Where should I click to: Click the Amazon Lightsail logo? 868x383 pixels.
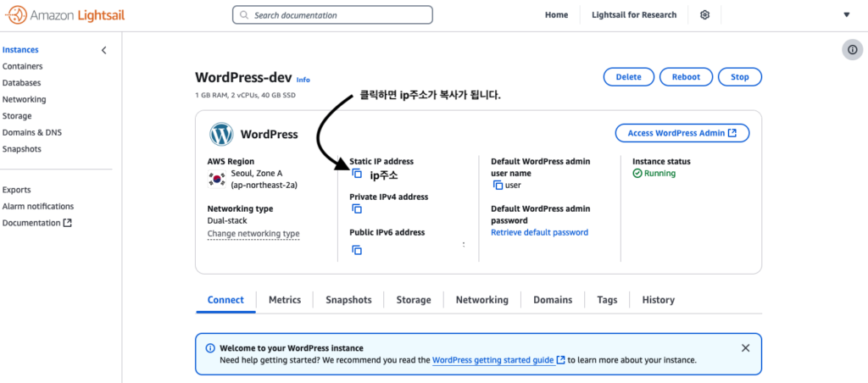click(x=64, y=15)
